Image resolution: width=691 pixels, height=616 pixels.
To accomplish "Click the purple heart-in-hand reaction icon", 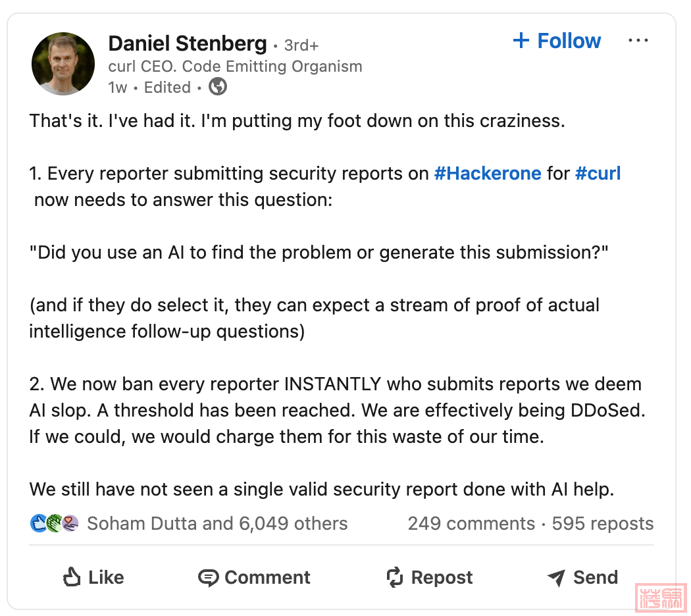I will (x=70, y=524).
